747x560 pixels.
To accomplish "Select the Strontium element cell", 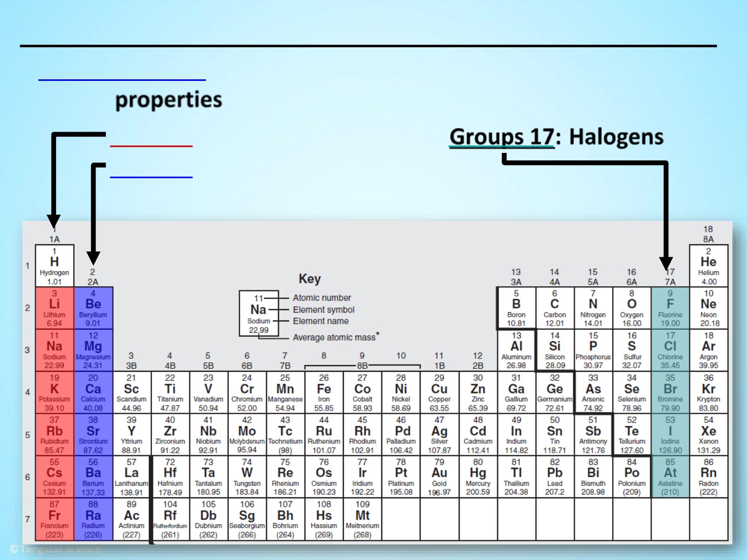I will 93,435.
